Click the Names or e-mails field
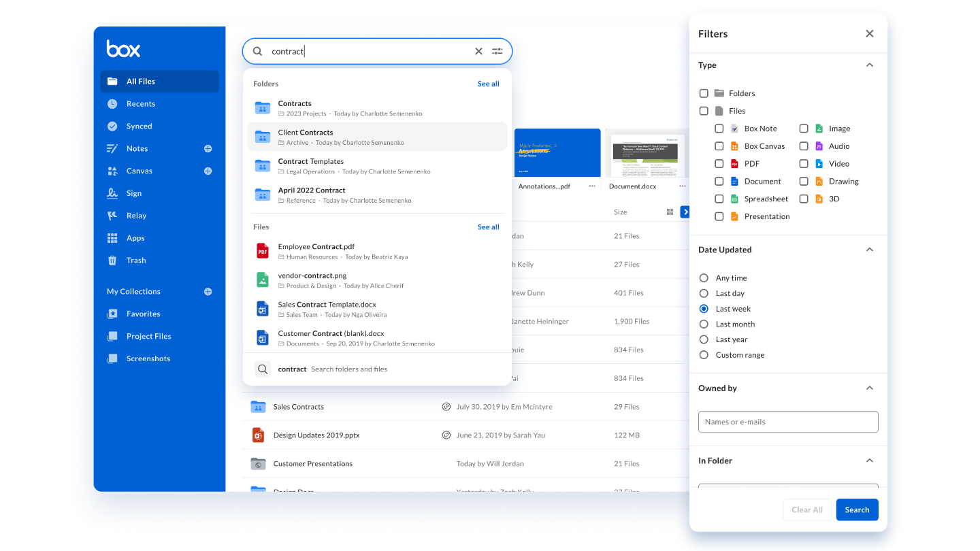980x551 pixels. 787,422
